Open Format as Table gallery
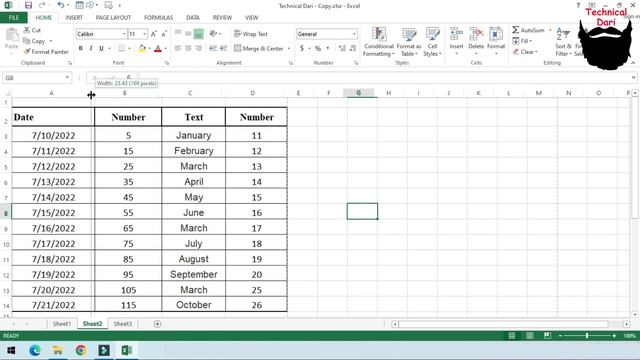The width and height of the screenshot is (640, 360). coord(409,42)
